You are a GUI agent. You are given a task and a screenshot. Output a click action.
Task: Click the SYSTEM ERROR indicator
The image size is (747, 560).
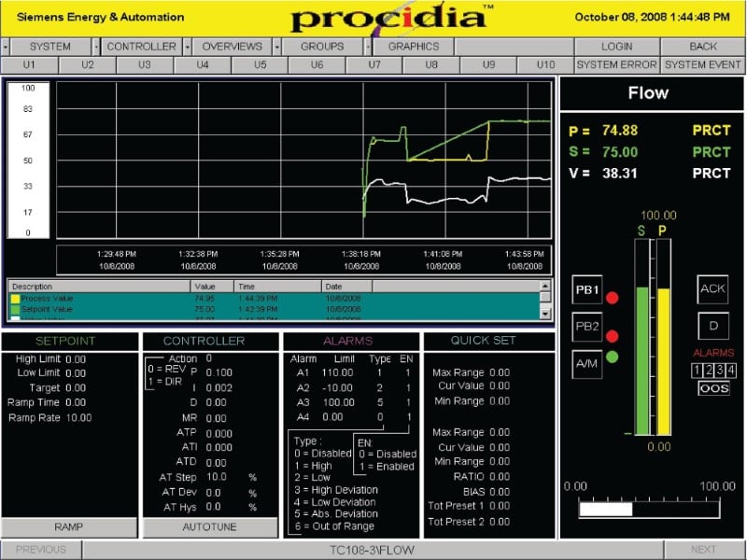616,65
